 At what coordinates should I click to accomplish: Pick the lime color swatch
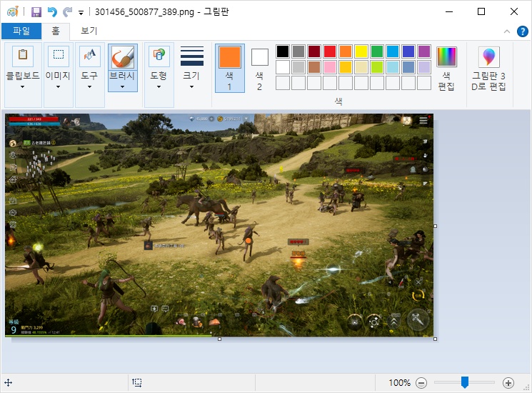[377, 67]
